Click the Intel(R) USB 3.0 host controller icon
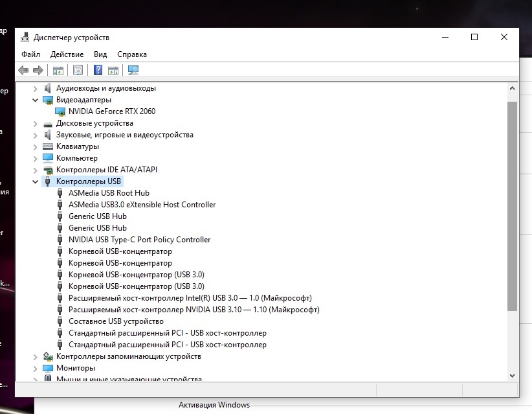This screenshot has height=414, width=532. click(x=60, y=298)
